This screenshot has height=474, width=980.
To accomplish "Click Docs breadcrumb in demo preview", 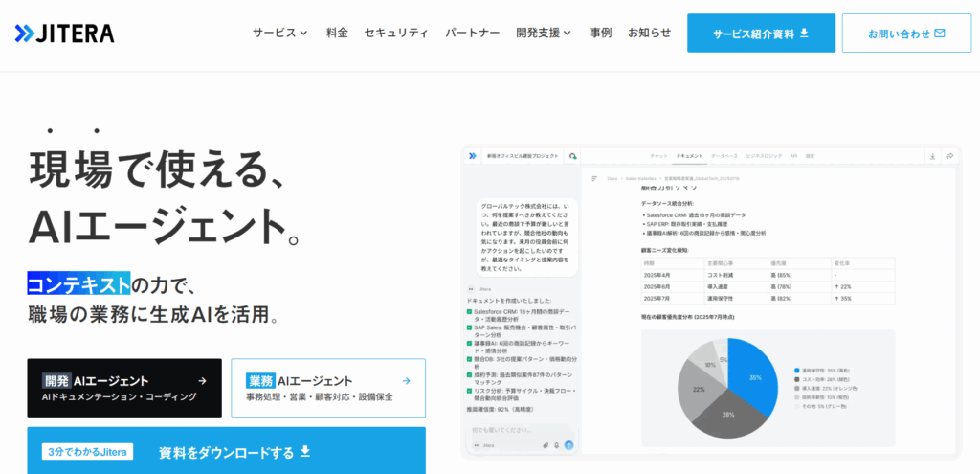I will pos(612,179).
